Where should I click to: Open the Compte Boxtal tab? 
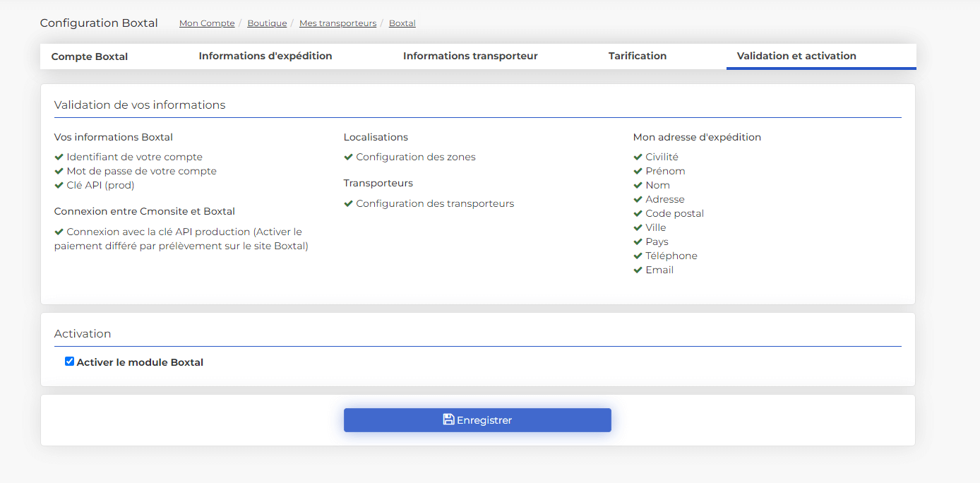click(x=90, y=56)
